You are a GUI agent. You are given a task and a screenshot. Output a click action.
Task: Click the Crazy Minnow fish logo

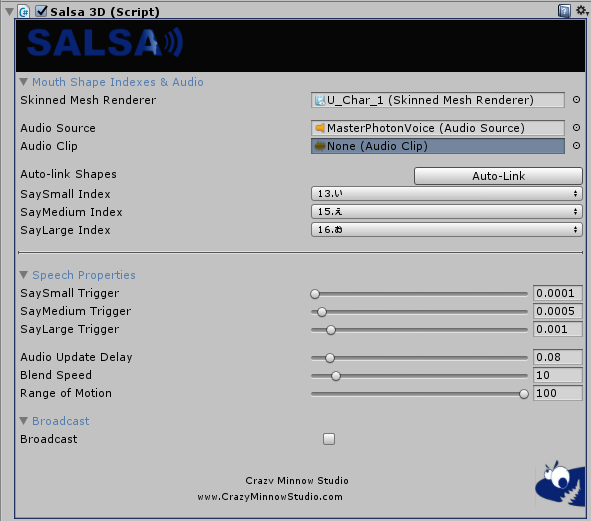point(560,483)
